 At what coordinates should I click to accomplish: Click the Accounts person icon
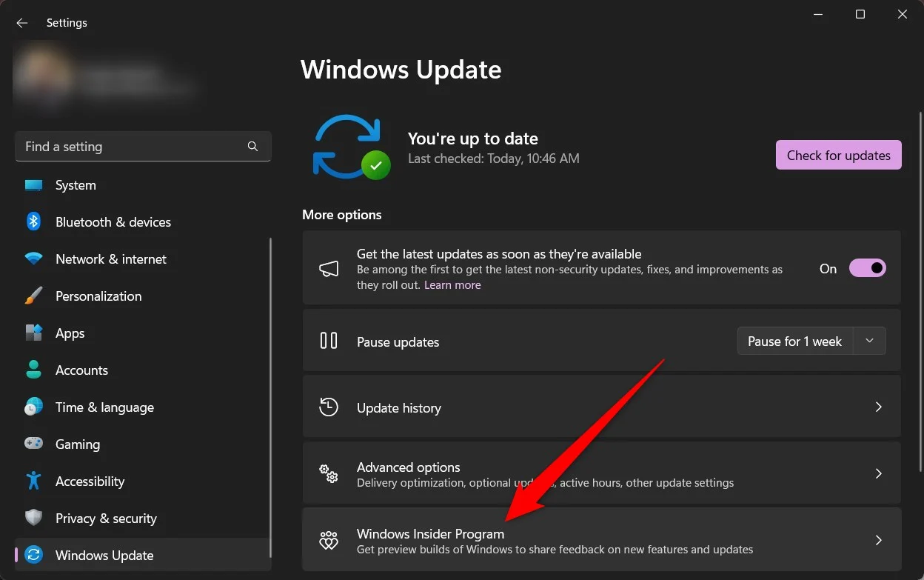pos(33,370)
